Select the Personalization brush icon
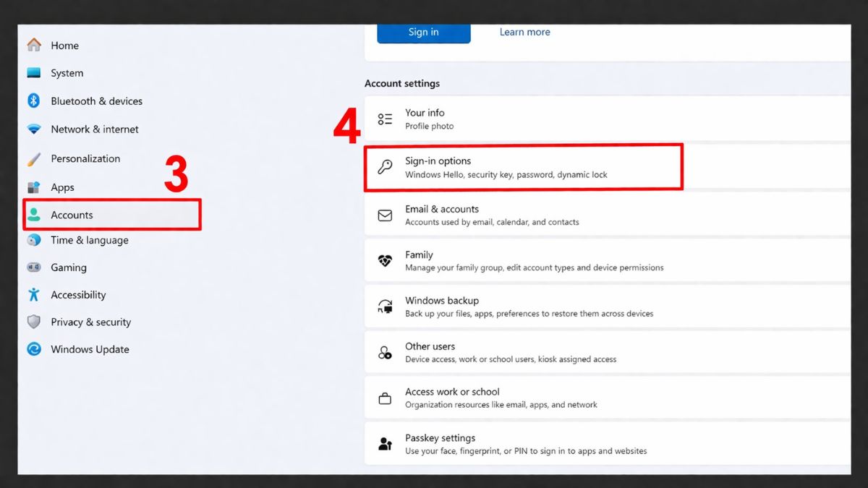The image size is (868, 488). pos(33,158)
